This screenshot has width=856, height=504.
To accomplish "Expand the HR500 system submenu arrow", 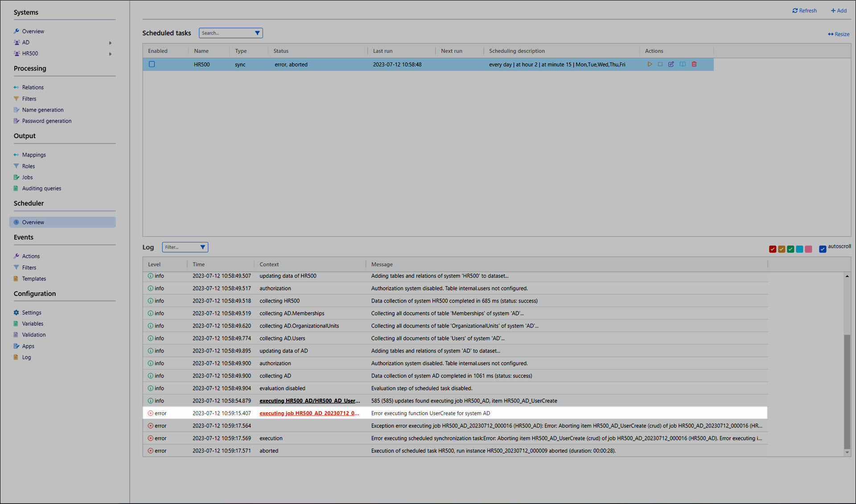I will click(x=110, y=54).
